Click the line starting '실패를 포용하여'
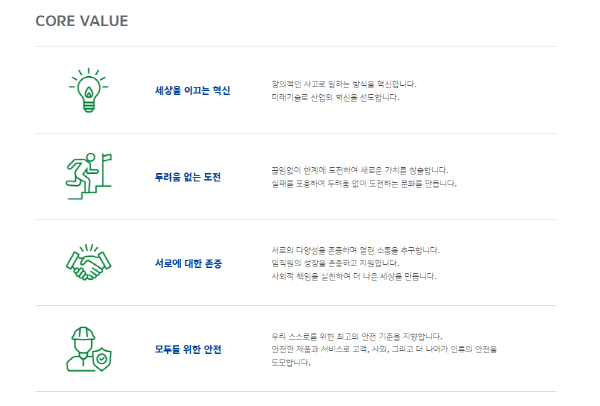The image size is (600, 406). coord(363,183)
